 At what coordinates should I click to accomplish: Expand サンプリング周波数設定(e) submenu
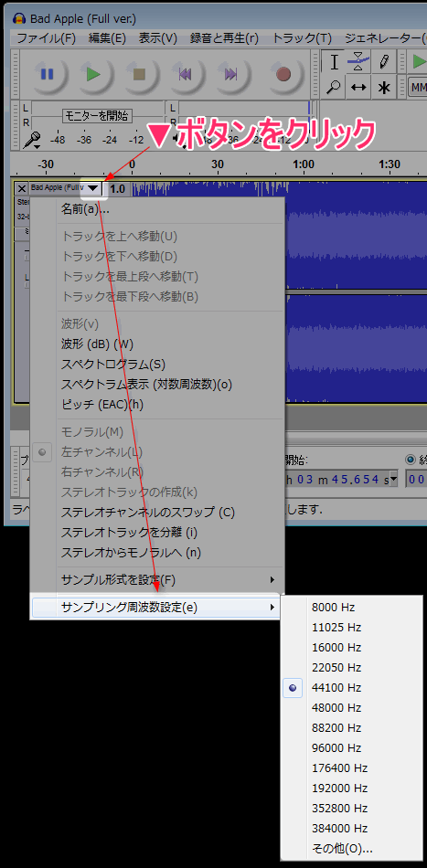coord(156,608)
